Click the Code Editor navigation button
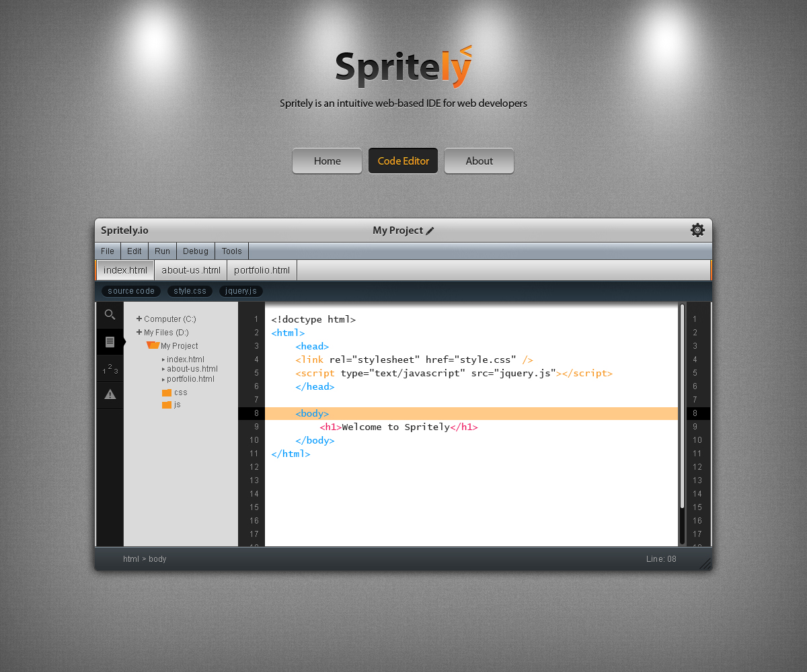The image size is (807, 672). pos(403,161)
